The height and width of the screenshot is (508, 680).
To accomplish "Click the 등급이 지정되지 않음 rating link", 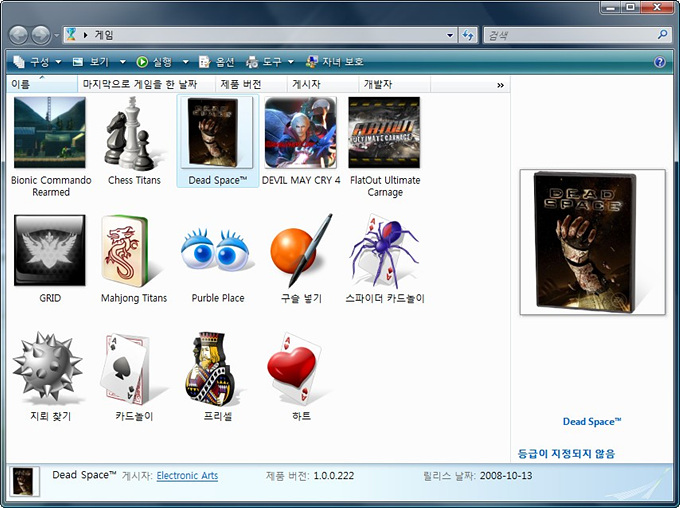I will (x=566, y=454).
